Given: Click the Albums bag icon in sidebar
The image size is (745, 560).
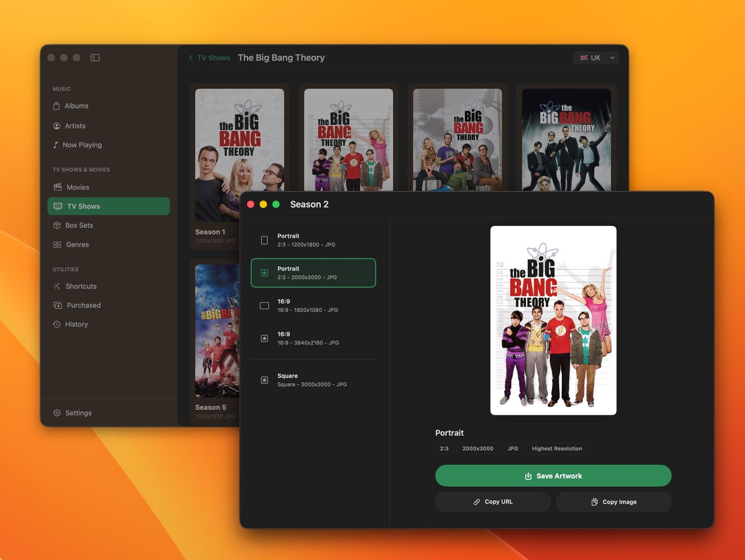Looking at the screenshot, I should (56, 106).
